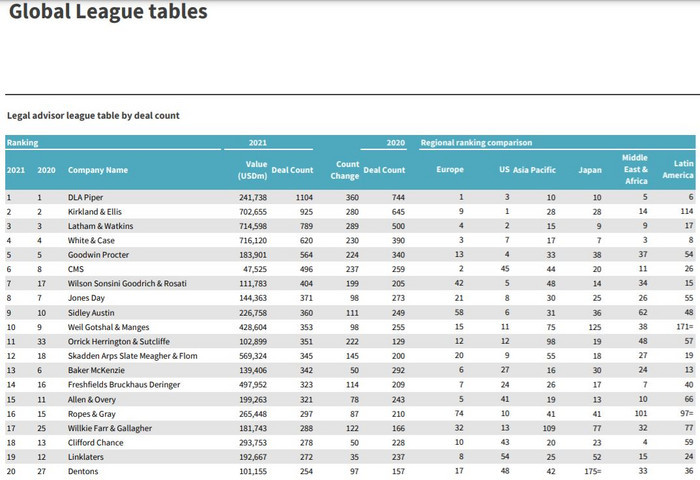Click Willkie Farr Asia Pacific '109'
This screenshot has width=700, height=480.
[549, 428]
